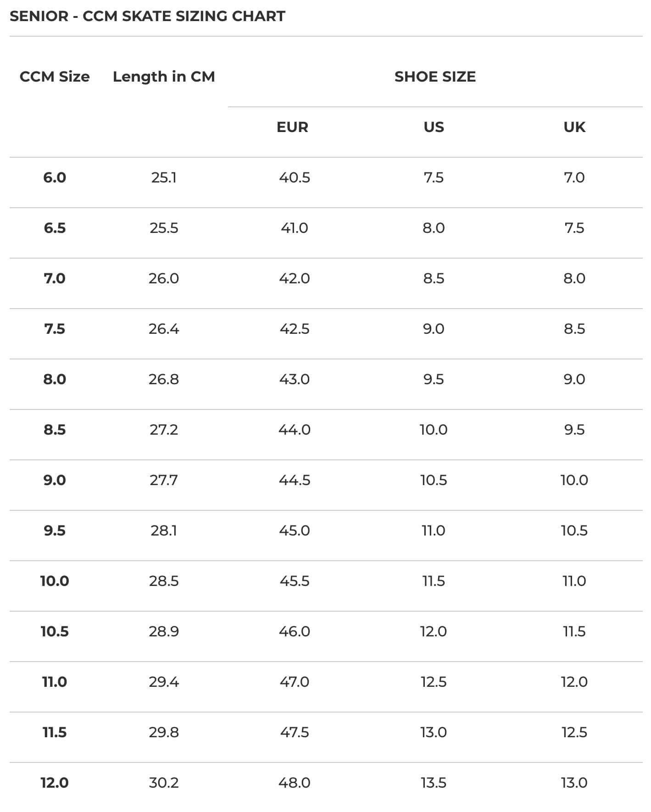Image resolution: width=651 pixels, height=812 pixels.
Task: Click the EUR 48.0 value
Action: pyautogui.click(x=295, y=783)
